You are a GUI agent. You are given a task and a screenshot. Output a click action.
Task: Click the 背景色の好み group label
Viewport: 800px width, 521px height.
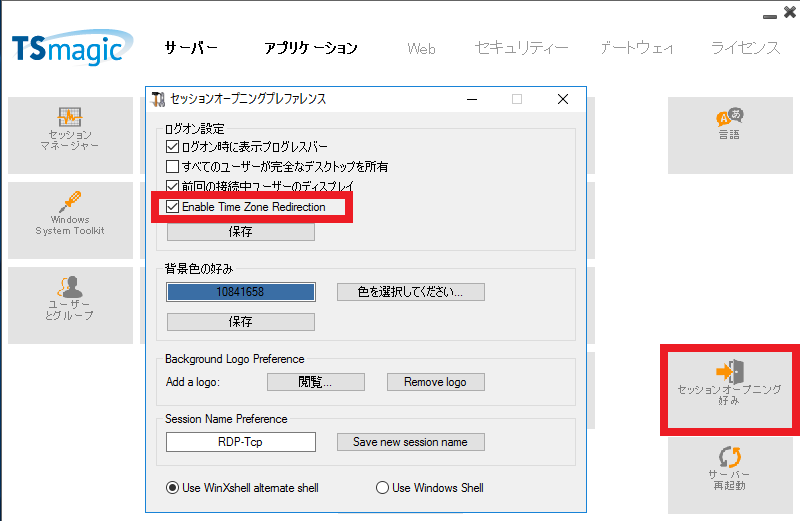click(x=199, y=269)
